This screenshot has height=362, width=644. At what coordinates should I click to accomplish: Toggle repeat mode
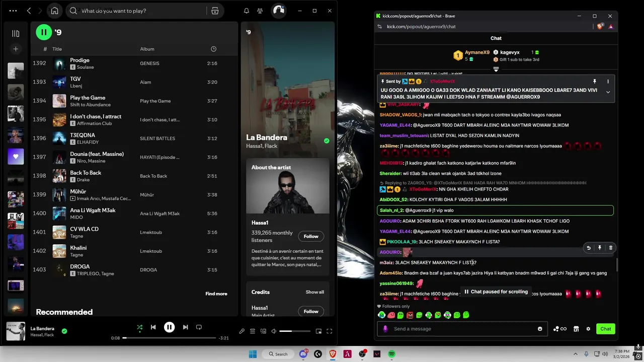[199, 327]
